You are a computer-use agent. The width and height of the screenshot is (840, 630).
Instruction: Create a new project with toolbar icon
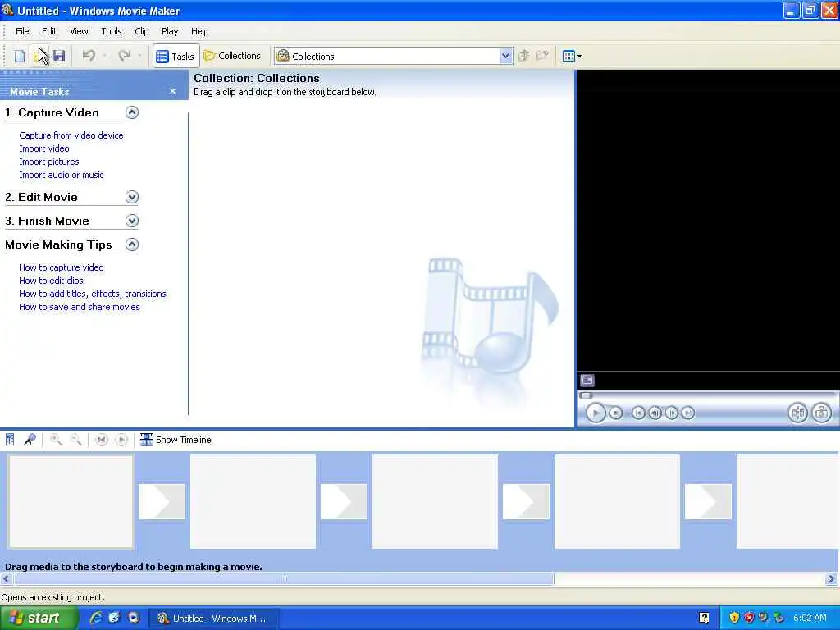coord(20,56)
